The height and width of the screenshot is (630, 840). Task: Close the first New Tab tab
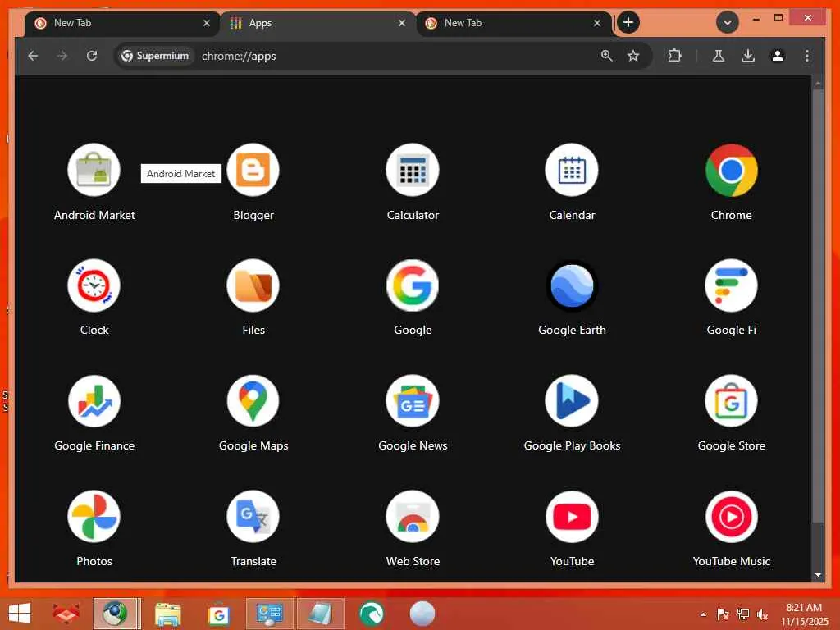[207, 23]
